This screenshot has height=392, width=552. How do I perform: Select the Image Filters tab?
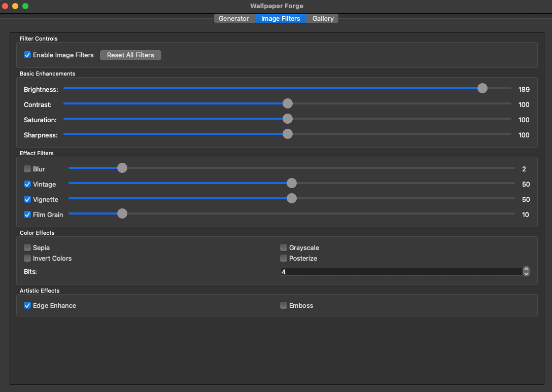click(281, 19)
